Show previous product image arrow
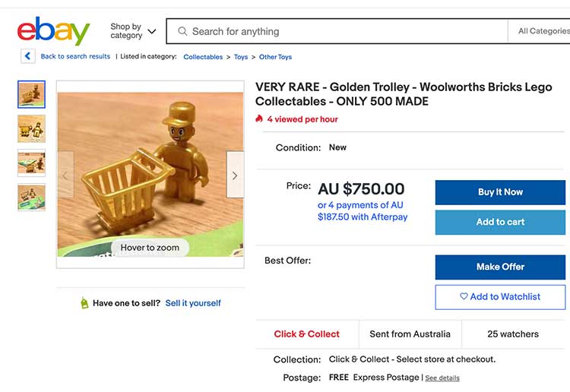Image resolution: width=570 pixels, height=392 pixels. (x=65, y=175)
